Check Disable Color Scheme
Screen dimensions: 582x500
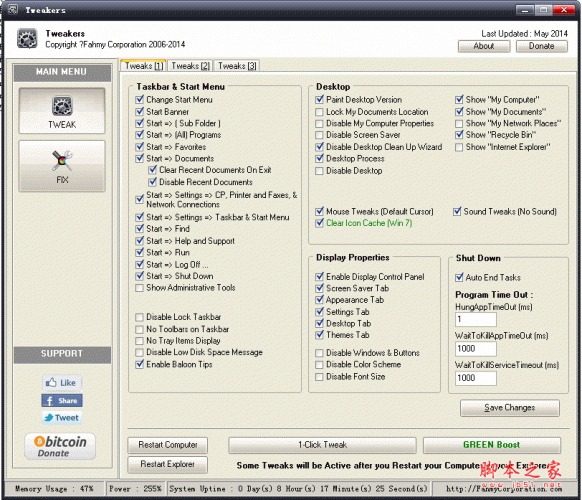[x=319, y=365]
